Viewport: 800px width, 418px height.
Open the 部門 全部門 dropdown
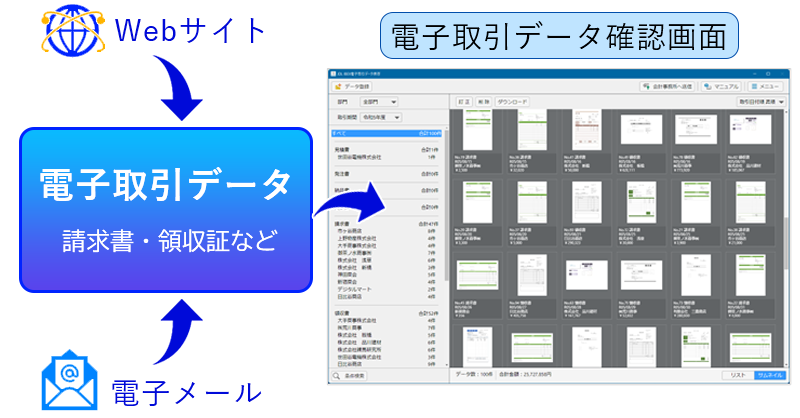(x=379, y=102)
